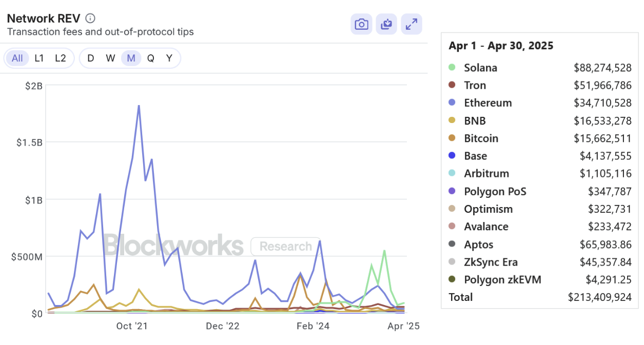Click the tan Optimism legend dot
The height and width of the screenshot is (345, 644).
[452, 209]
